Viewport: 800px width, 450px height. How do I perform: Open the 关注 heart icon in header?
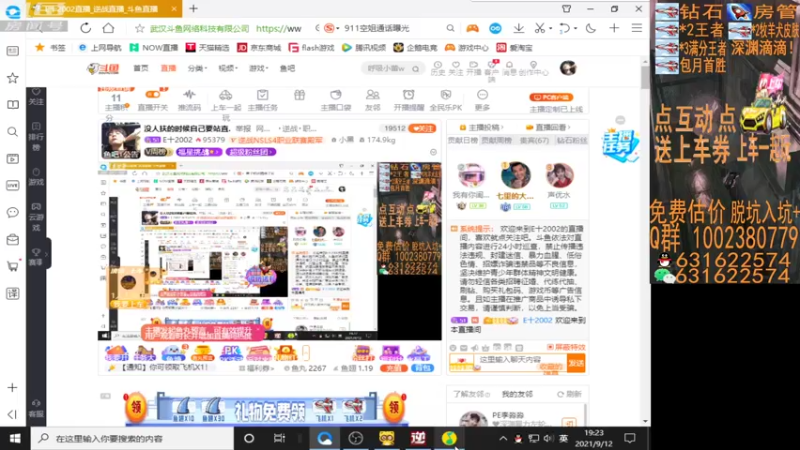(x=456, y=68)
